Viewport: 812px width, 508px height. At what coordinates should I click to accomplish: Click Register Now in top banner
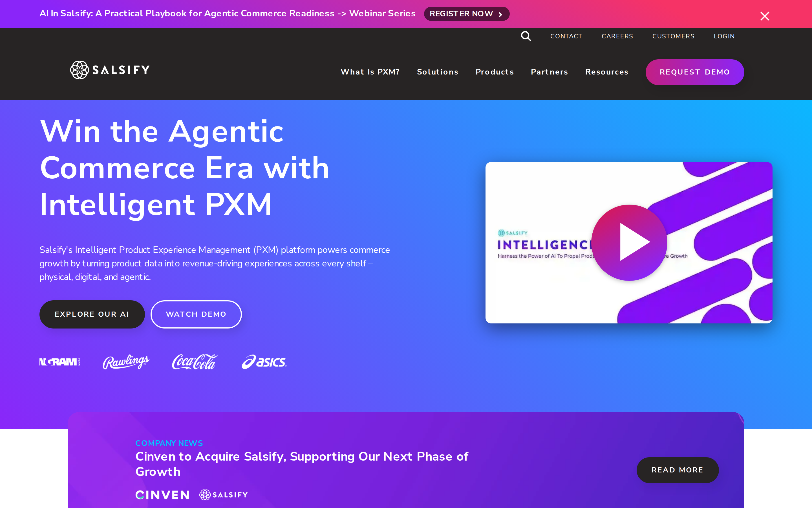point(466,14)
